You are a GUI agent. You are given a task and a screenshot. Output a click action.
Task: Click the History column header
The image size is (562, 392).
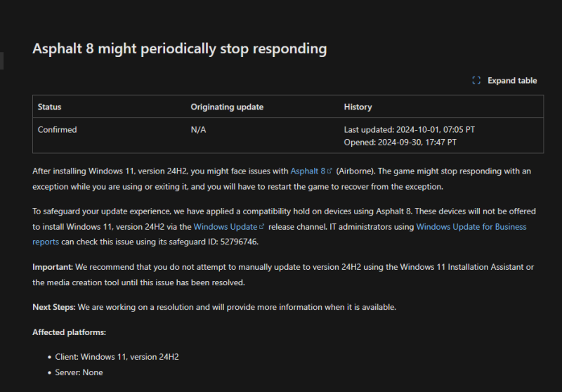(x=358, y=107)
